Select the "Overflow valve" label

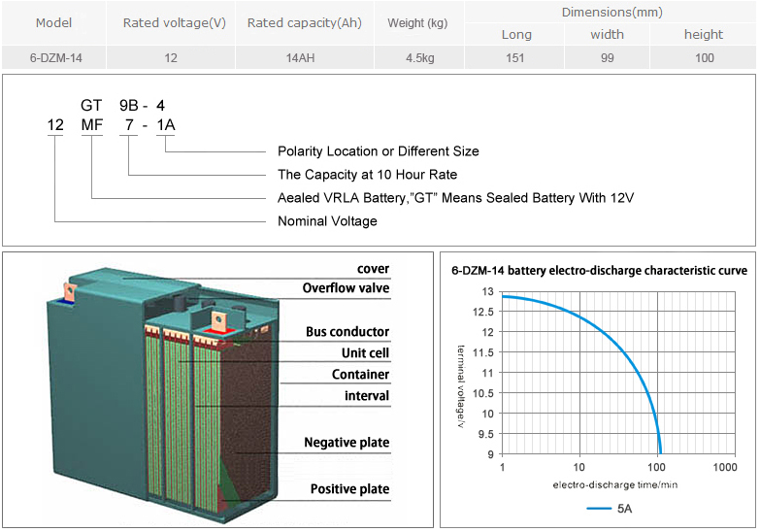pyautogui.click(x=346, y=288)
